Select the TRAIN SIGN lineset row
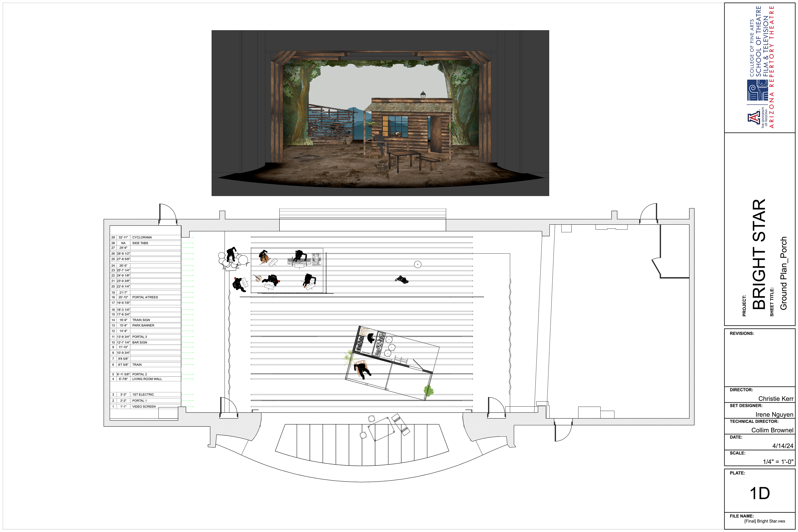Screen dimensions: 798x532 click(x=141, y=320)
